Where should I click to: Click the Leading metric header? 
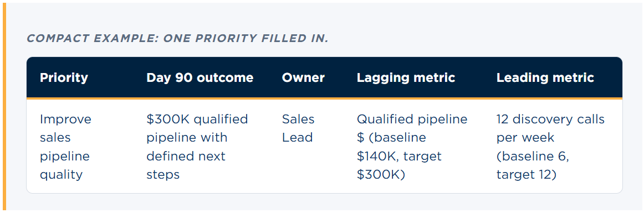click(545, 78)
